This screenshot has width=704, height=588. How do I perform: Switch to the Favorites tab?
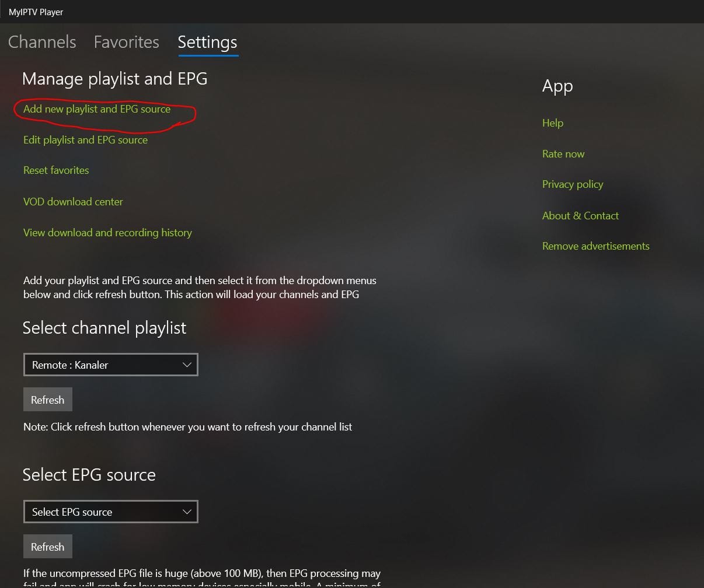[x=126, y=42]
